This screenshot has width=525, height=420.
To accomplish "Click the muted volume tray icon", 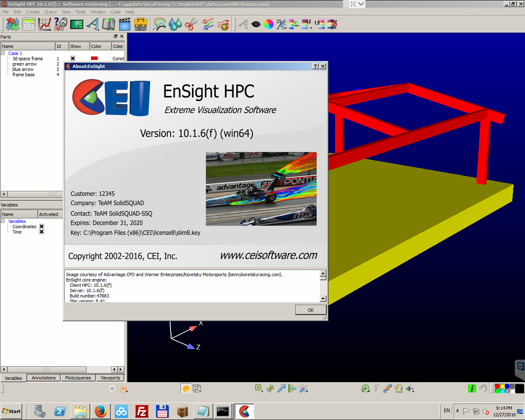I will [486, 411].
